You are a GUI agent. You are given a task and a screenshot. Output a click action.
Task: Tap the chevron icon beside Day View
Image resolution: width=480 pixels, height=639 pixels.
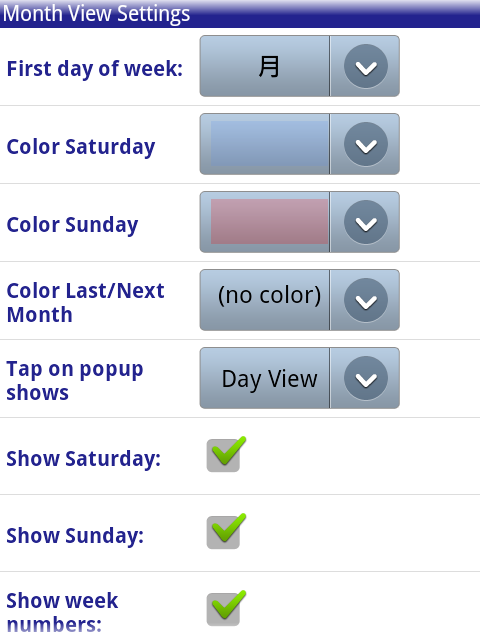pos(366,378)
